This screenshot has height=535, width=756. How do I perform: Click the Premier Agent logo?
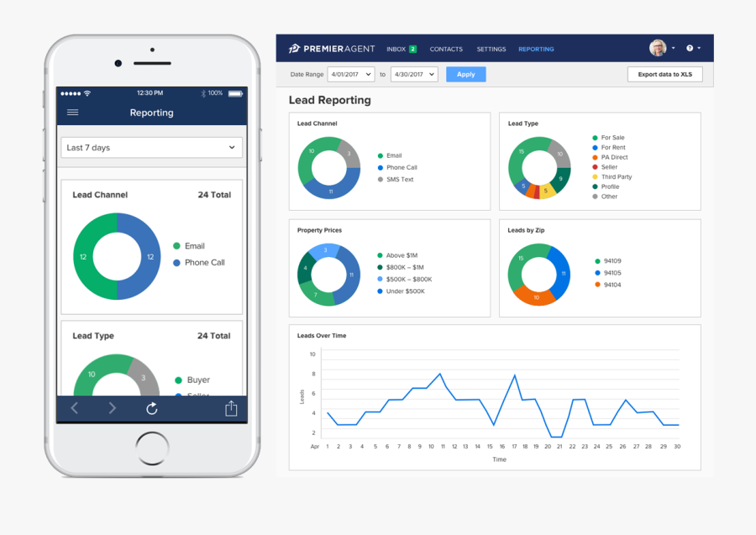tap(330, 49)
